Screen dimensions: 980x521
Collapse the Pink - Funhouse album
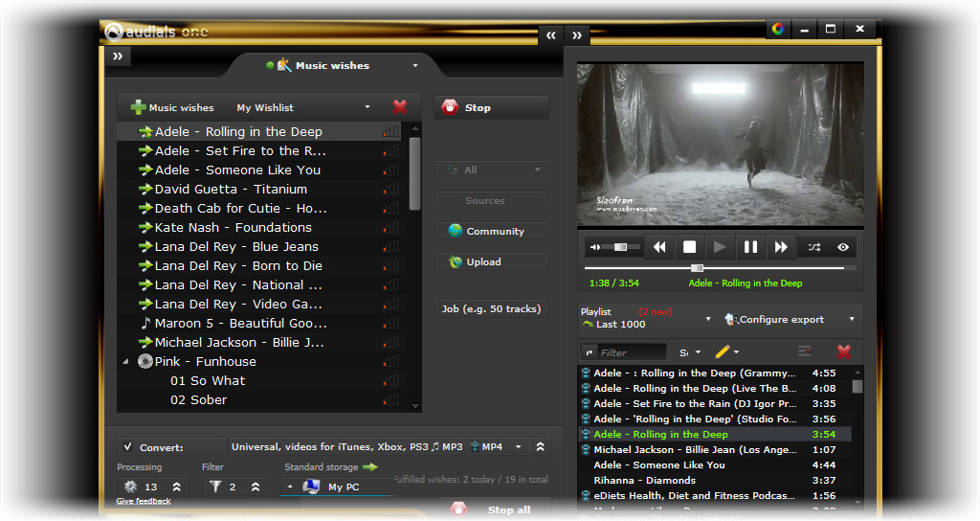(125, 361)
